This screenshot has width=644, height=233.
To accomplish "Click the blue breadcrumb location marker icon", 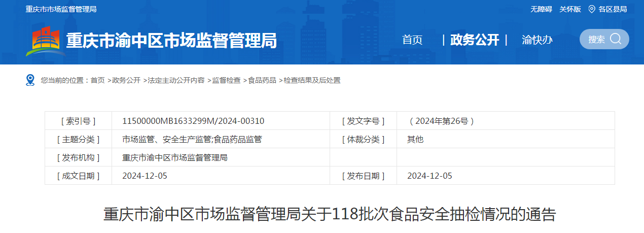I will coord(30,80).
